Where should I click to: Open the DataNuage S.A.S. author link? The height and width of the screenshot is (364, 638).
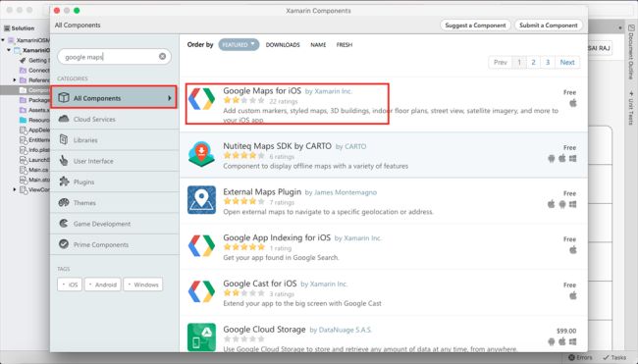coord(346,330)
